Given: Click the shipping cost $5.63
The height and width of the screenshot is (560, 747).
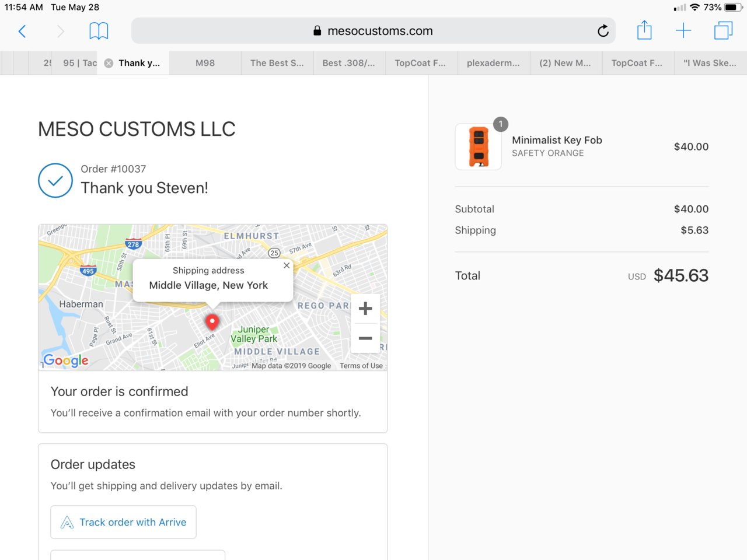Looking at the screenshot, I should (x=694, y=230).
